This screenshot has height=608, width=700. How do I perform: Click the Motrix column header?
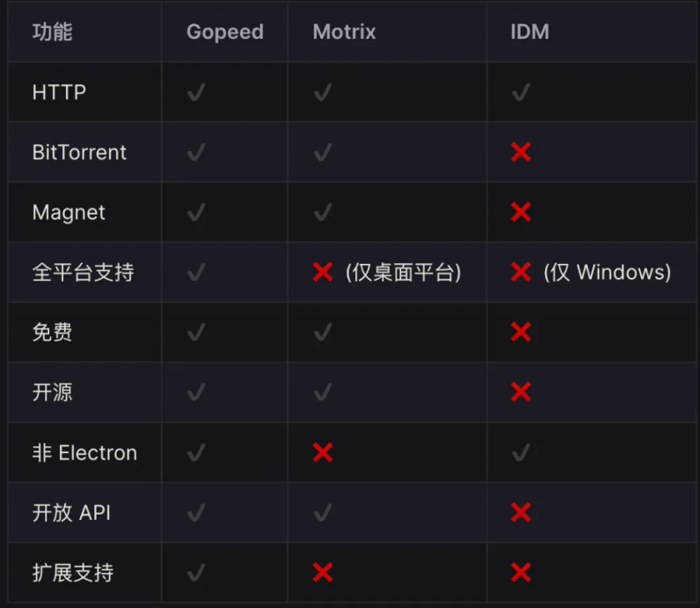click(344, 33)
